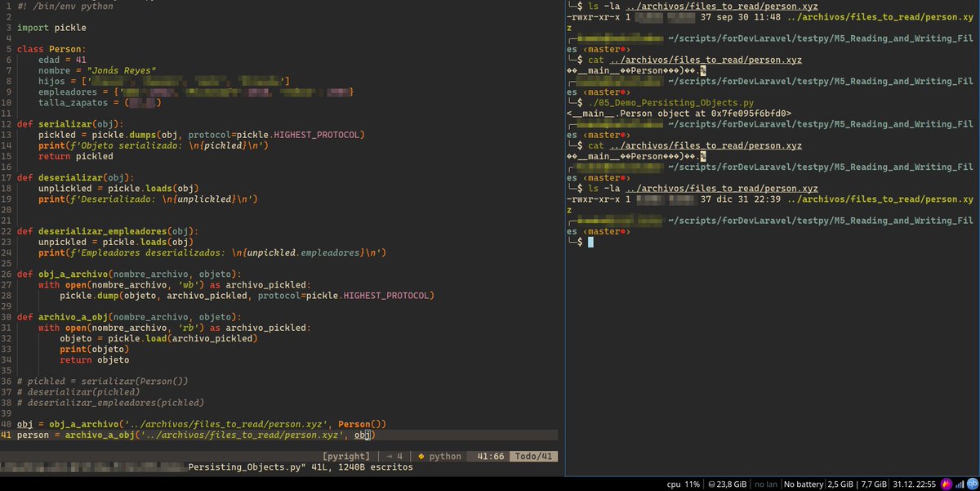Click the '41L, 1240B escritos' message line
The height and width of the screenshot is (491, 980).
click(x=363, y=468)
